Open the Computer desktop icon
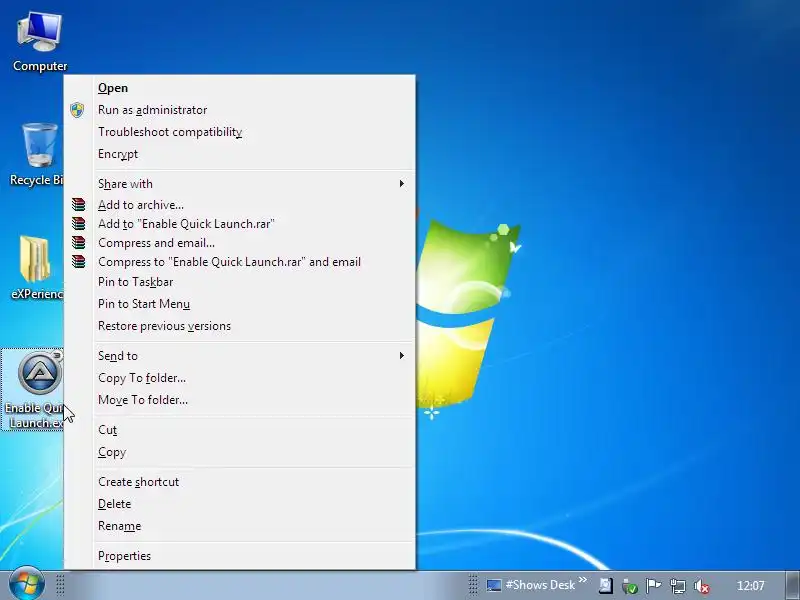Image resolution: width=800 pixels, height=600 pixels. coord(39,42)
